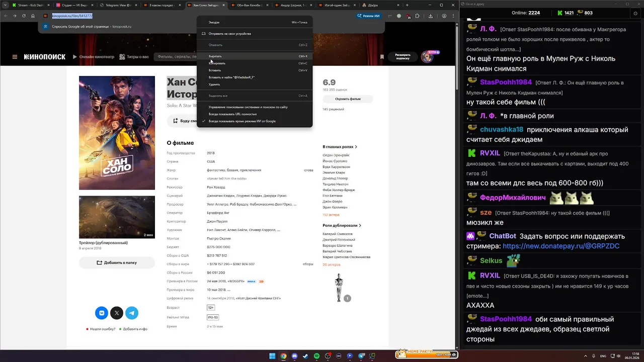Viewport: 644px width, 362px height.
Task: Click the Kinopoisk bookmarks ribbon icon
Action: tap(382, 57)
